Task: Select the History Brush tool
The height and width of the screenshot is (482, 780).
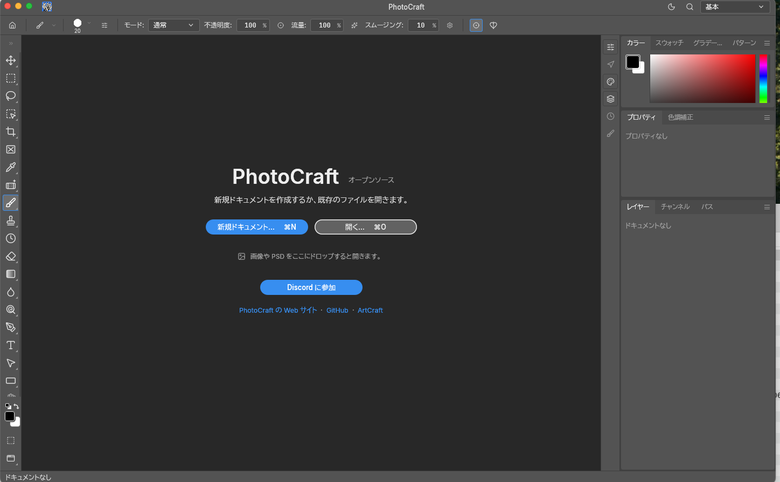Action: [10, 238]
